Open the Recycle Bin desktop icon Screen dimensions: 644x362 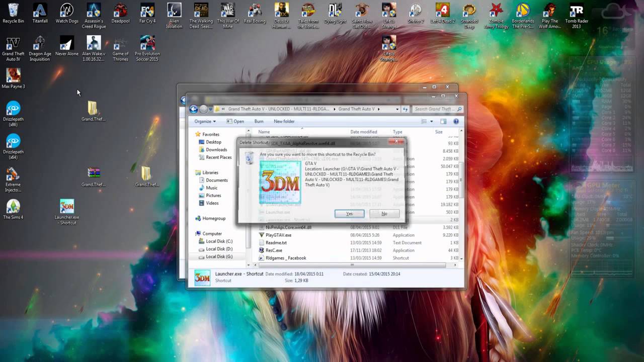[x=13, y=14]
